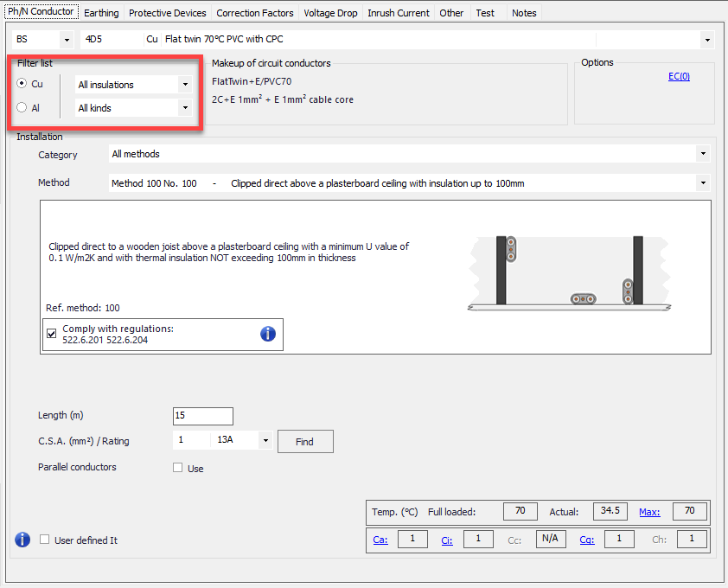The image size is (728, 588).
Task: Expand the All kinds filter dropdown
Action: click(133, 108)
